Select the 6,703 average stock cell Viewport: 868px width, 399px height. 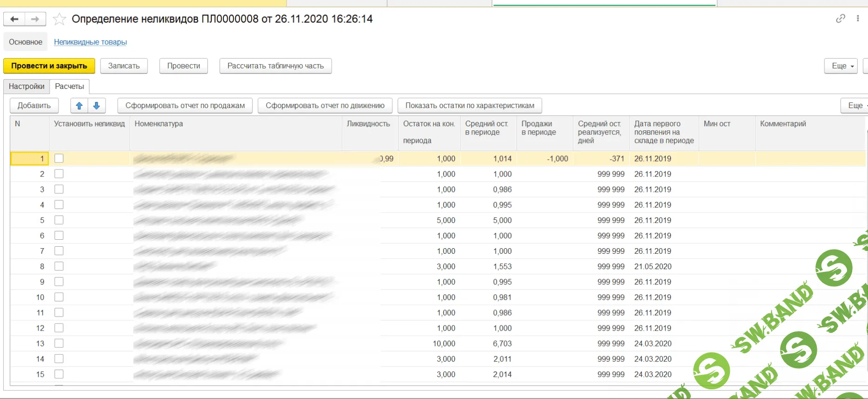[x=488, y=344]
